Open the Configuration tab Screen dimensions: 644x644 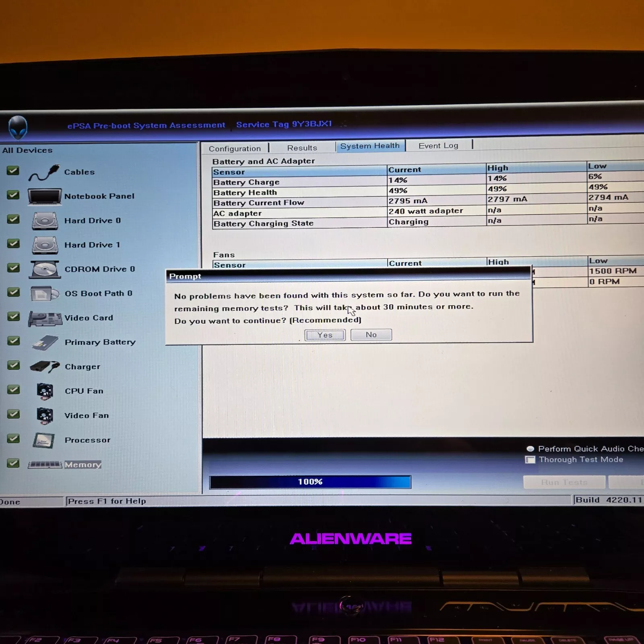pos(235,149)
